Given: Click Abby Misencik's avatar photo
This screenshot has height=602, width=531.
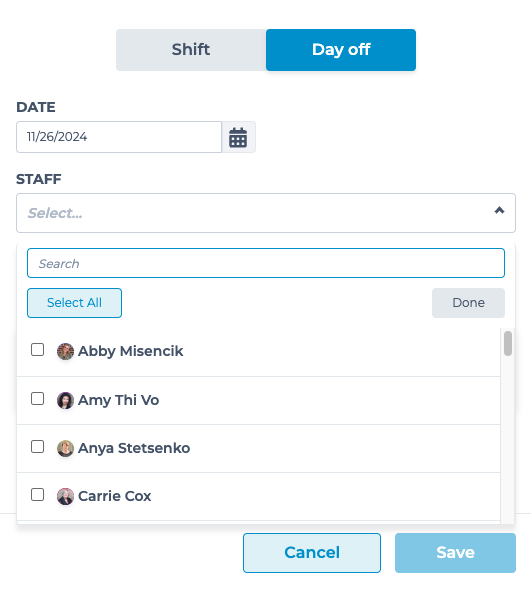Looking at the screenshot, I should (x=65, y=351).
